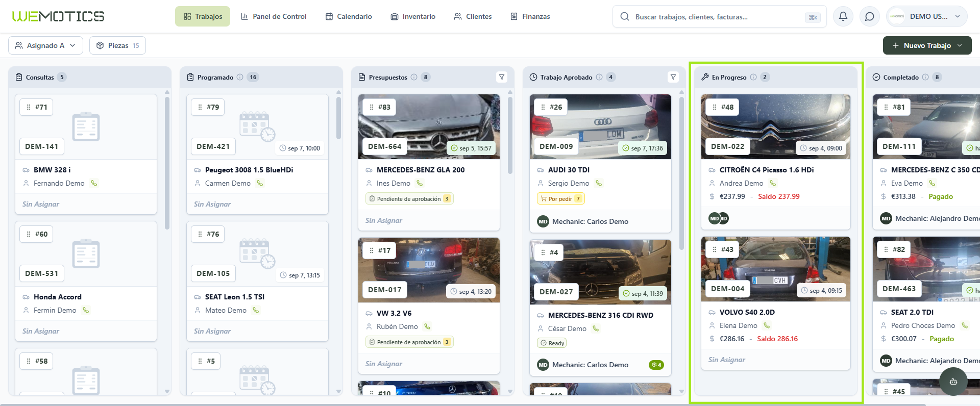Viewport: 980px width, 406px height.
Task: Click the WEMOTICS logo
Action: [x=58, y=16]
